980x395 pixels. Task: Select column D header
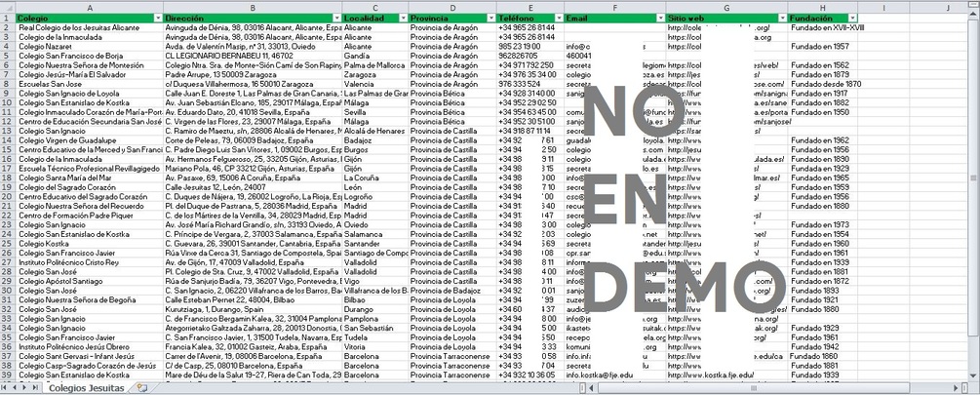[452, 8]
